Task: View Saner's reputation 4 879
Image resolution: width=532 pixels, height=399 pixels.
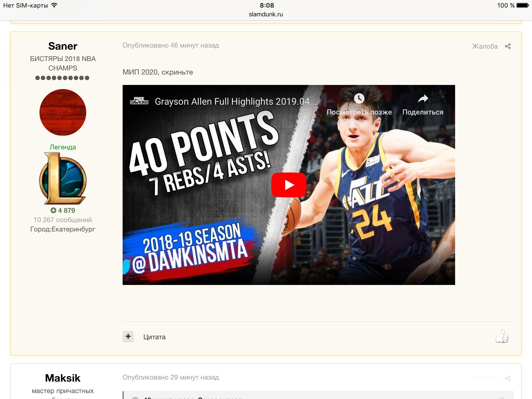Action: pyautogui.click(x=63, y=210)
